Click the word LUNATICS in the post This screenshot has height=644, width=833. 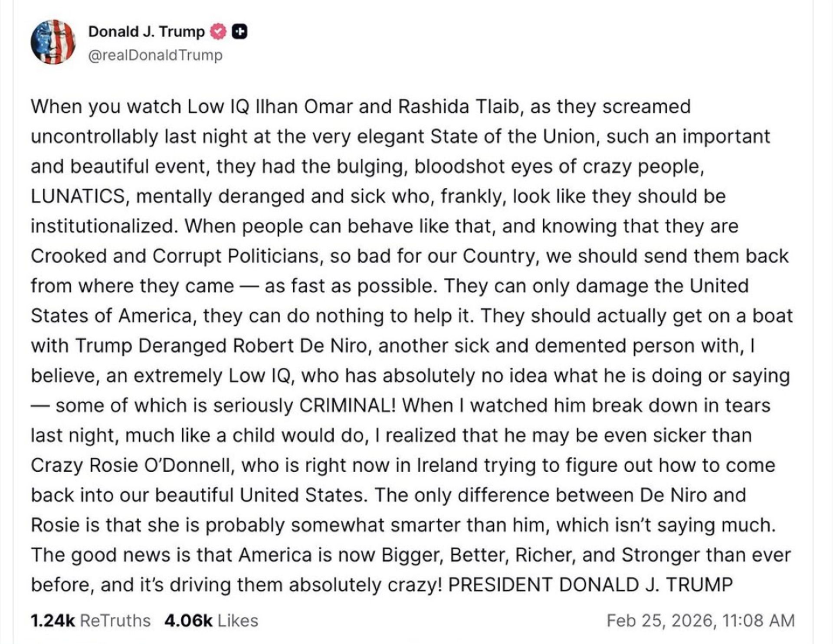[78, 196]
